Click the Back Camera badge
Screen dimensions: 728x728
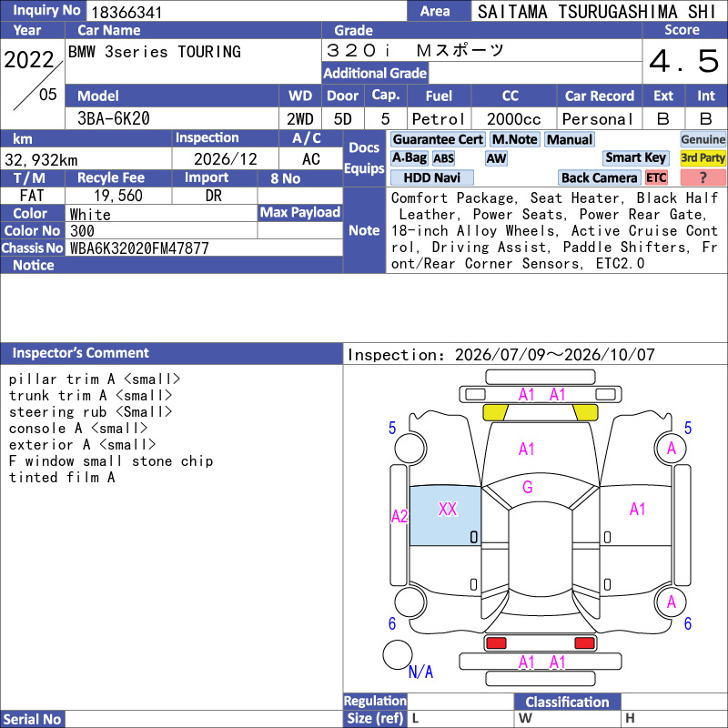(x=599, y=177)
